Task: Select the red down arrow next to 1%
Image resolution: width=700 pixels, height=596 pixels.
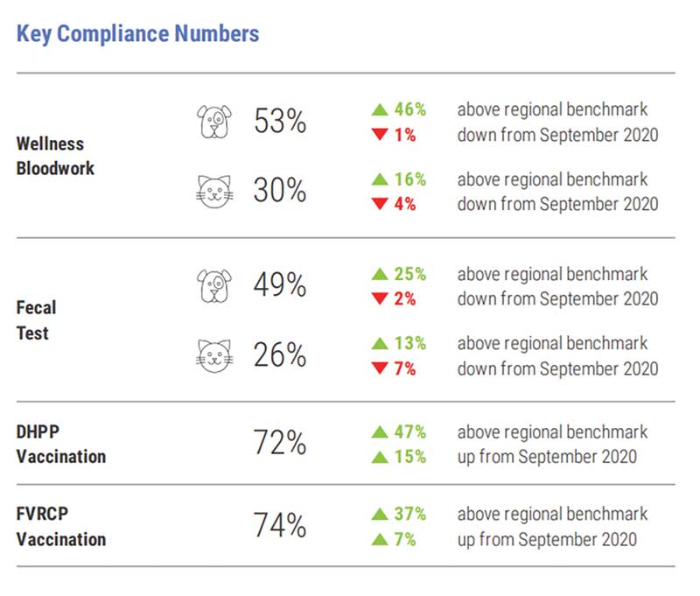Action: (x=380, y=135)
